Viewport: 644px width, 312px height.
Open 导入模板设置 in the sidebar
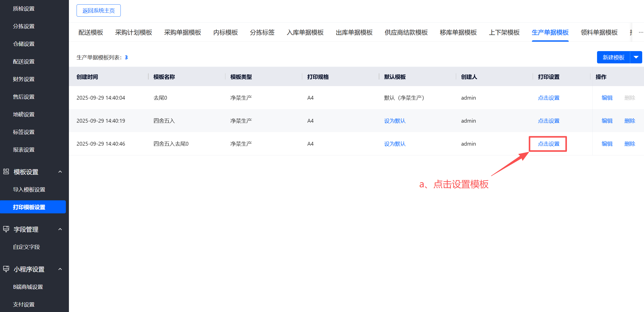point(29,190)
